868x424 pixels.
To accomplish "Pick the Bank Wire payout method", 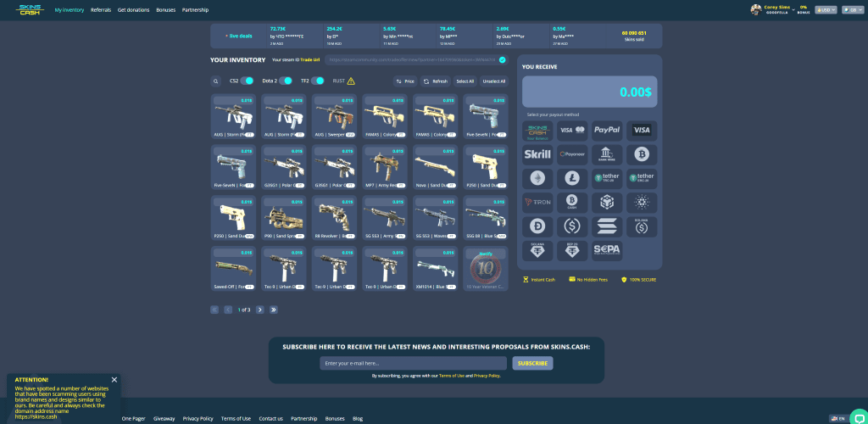I will [607, 154].
